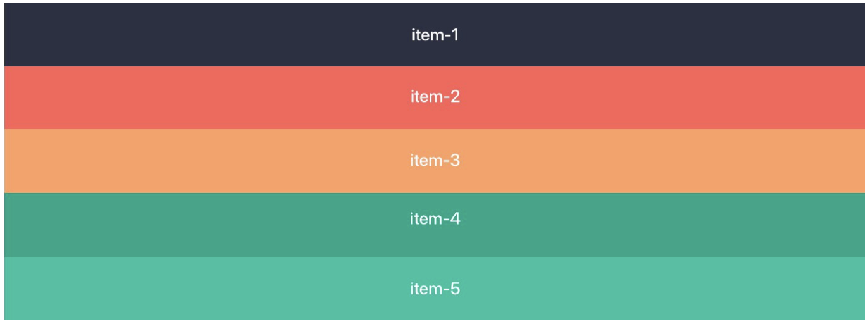Click the light teal band
The image size is (868, 324).
click(190, 288)
